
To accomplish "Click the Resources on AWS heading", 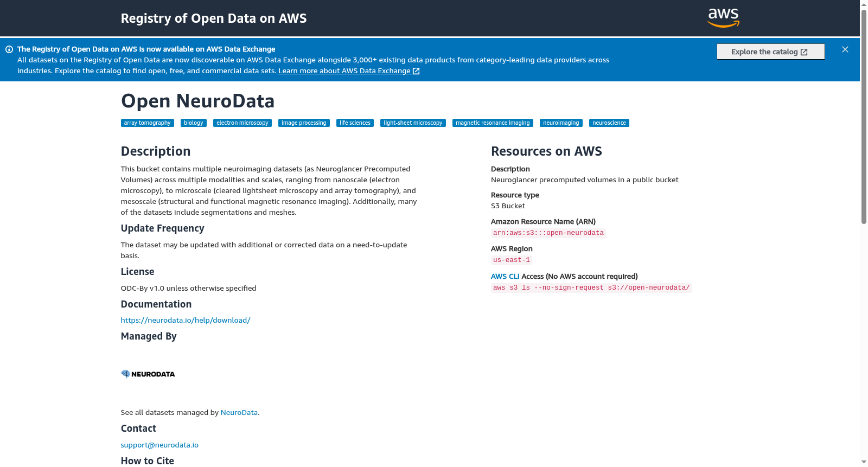I will (x=546, y=151).
